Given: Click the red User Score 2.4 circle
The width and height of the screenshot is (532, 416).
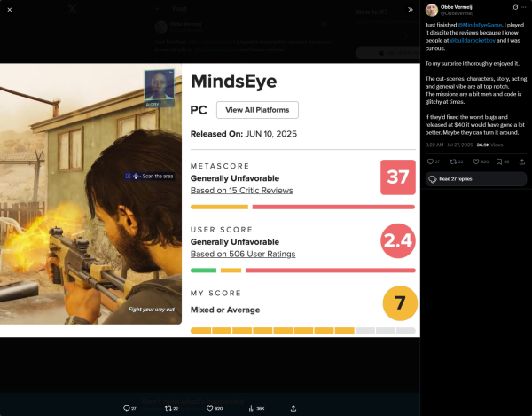Looking at the screenshot, I should (398, 240).
